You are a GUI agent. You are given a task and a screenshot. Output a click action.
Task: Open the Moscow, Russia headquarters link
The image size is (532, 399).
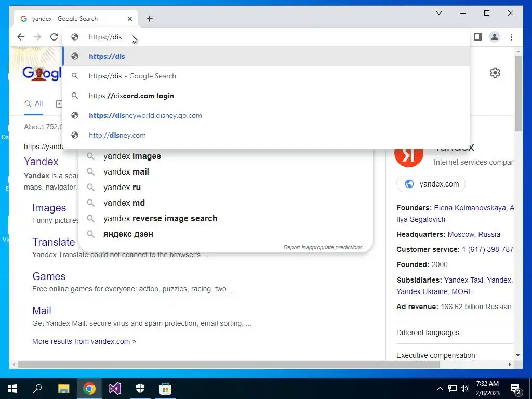[x=474, y=234]
